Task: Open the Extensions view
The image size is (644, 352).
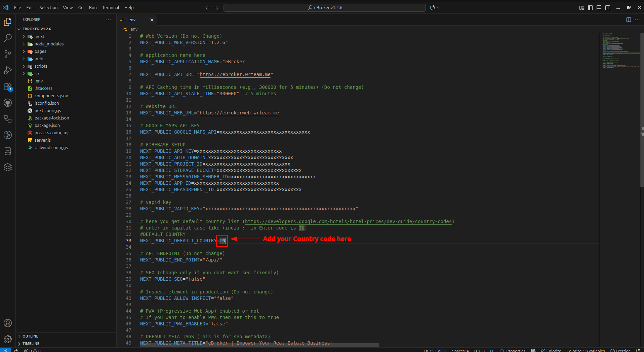Action: coord(8,87)
